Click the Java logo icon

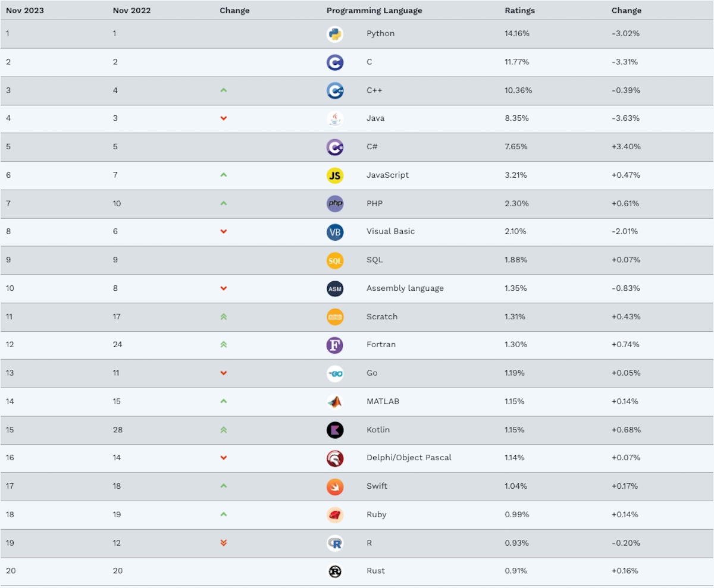point(335,119)
